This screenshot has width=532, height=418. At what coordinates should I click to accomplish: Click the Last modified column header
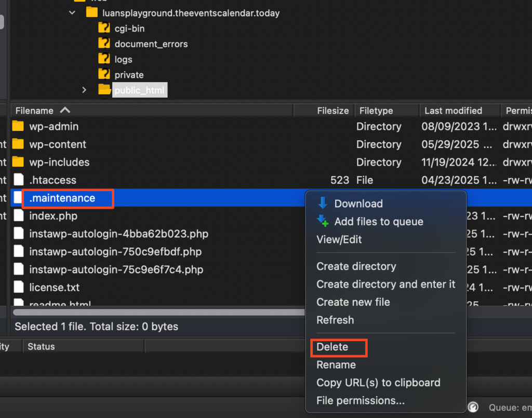453,111
